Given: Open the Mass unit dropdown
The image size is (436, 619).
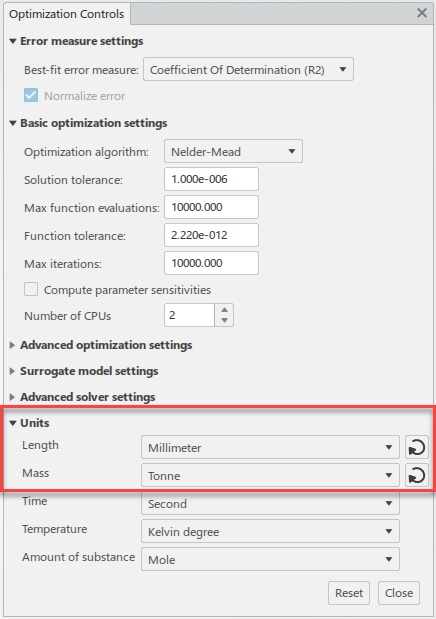Looking at the screenshot, I should 270,475.
